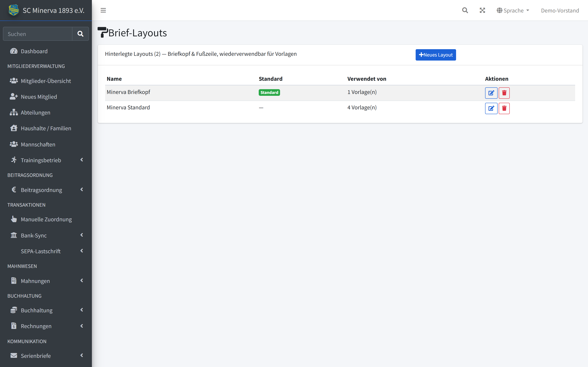Expand the Trainingsbetrieb submenu
Viewport: 588px width, 367px height.
(x=46, y=160)
